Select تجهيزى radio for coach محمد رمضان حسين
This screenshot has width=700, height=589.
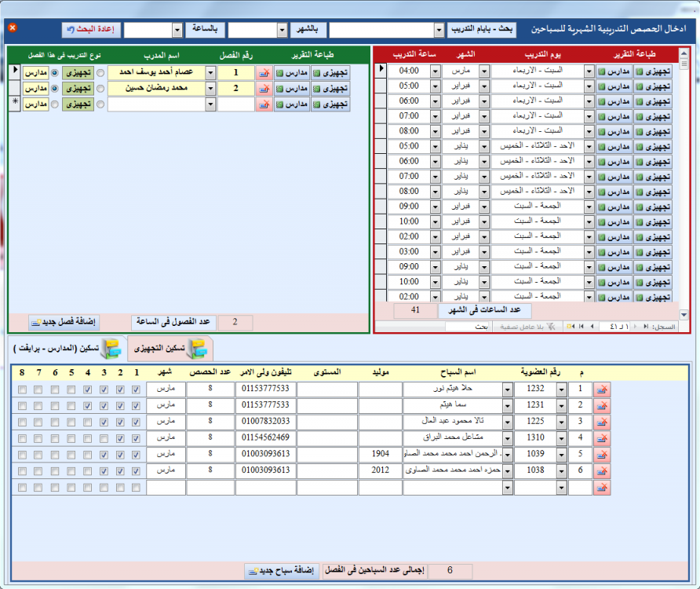100,89
